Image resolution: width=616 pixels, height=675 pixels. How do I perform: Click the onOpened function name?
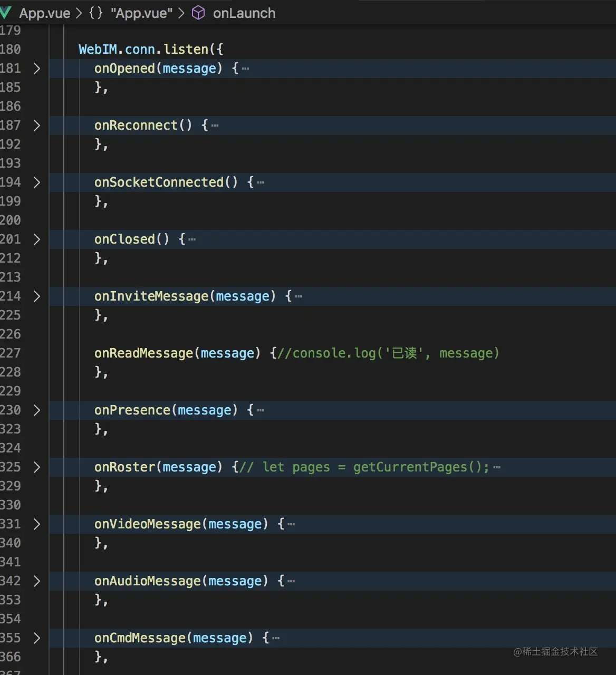pos(124,69)
